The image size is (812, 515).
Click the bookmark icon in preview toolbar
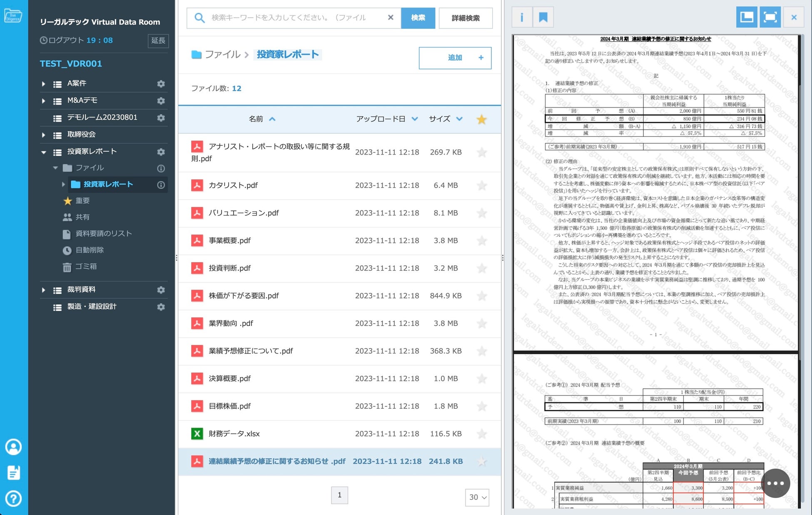point(543,17)
